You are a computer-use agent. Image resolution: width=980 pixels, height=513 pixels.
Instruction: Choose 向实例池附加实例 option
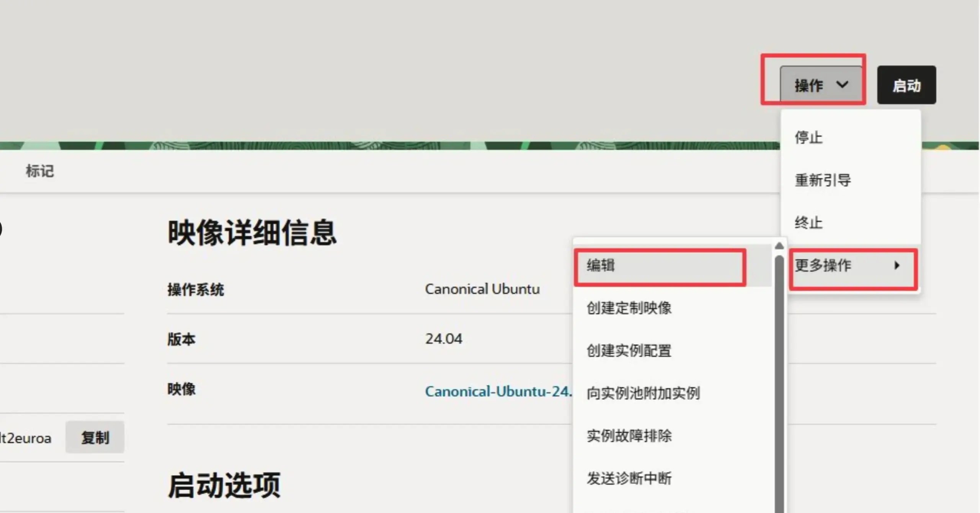(x=672, y=393)
